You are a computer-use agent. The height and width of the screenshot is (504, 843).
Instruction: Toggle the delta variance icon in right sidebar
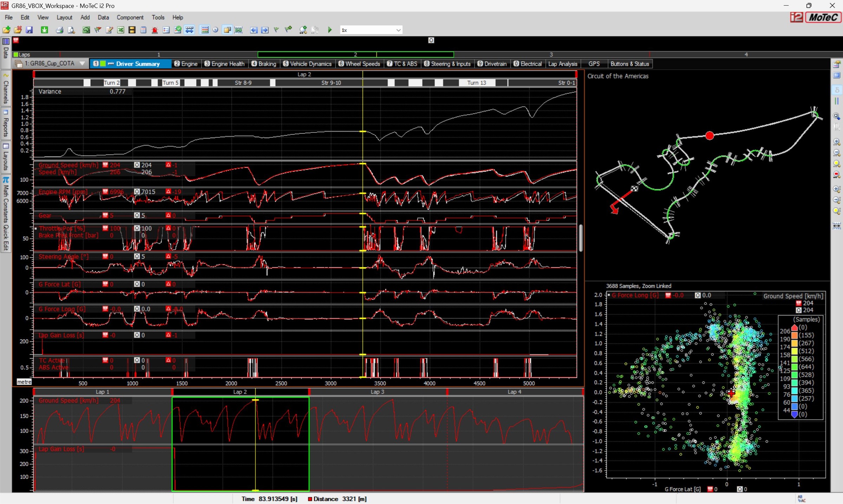click(837, 90)
